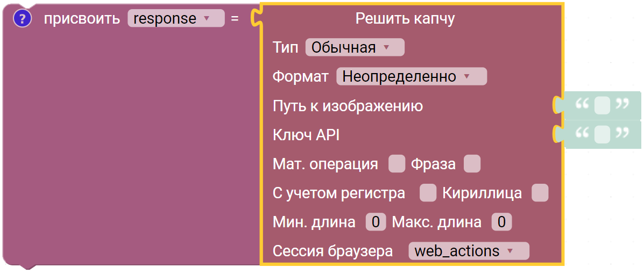
Task: Toggle the Мат. операция checkbox
Action: 397,164
